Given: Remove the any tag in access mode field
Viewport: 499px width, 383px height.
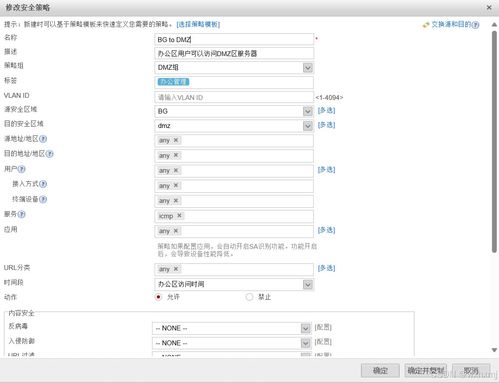Looking at the screenshot, I should click(176, 185).
